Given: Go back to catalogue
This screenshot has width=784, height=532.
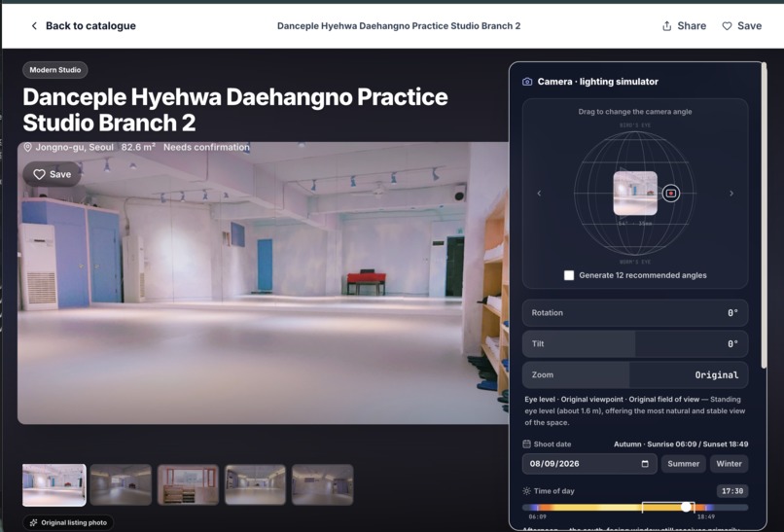Looking at the screenshot, I should 84,26.
